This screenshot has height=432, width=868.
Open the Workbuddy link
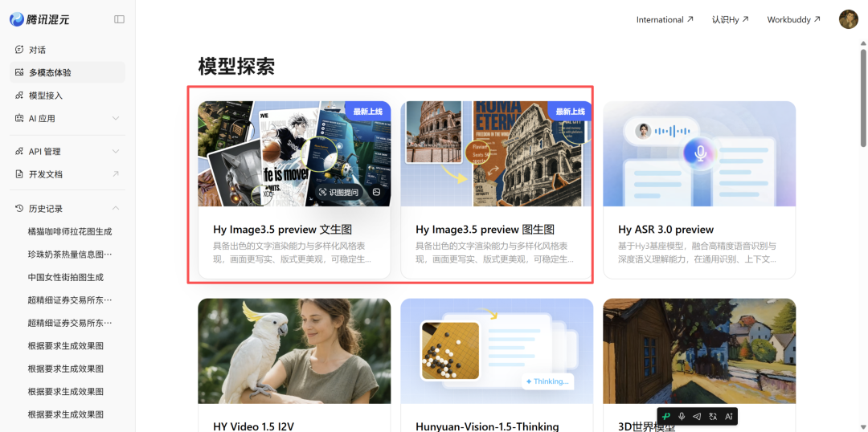tap(793, 19)
